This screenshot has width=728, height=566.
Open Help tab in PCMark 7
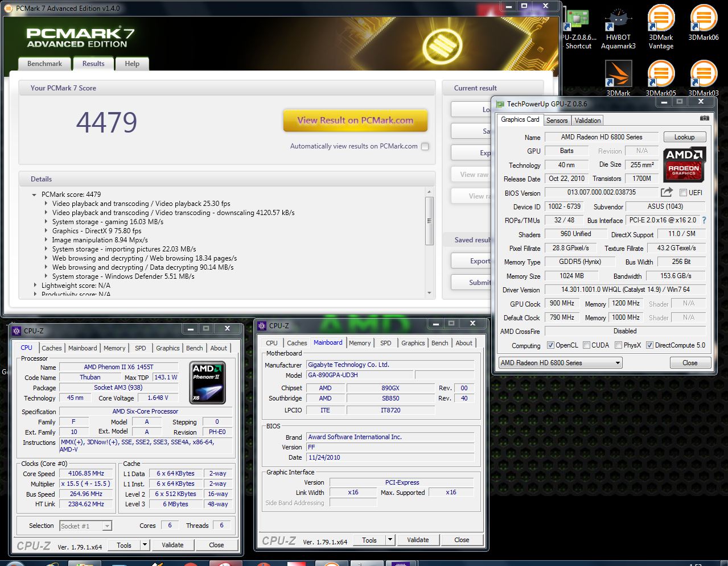[132, 64]
